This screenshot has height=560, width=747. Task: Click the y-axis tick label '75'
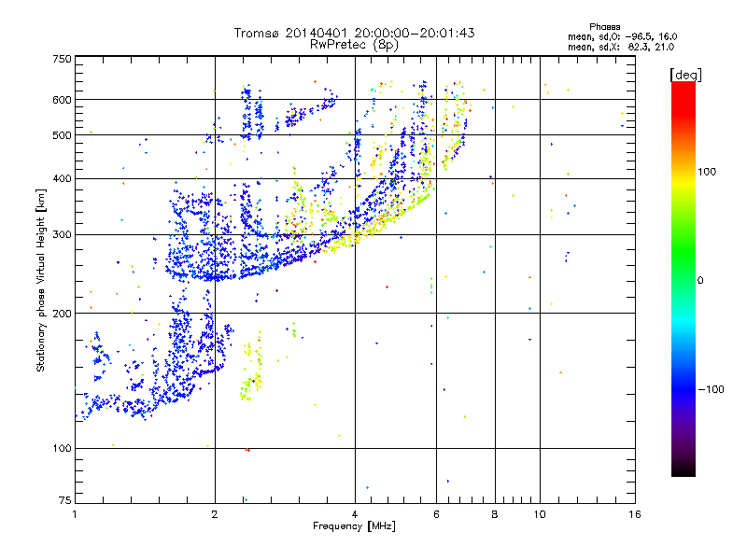point(65,500)
